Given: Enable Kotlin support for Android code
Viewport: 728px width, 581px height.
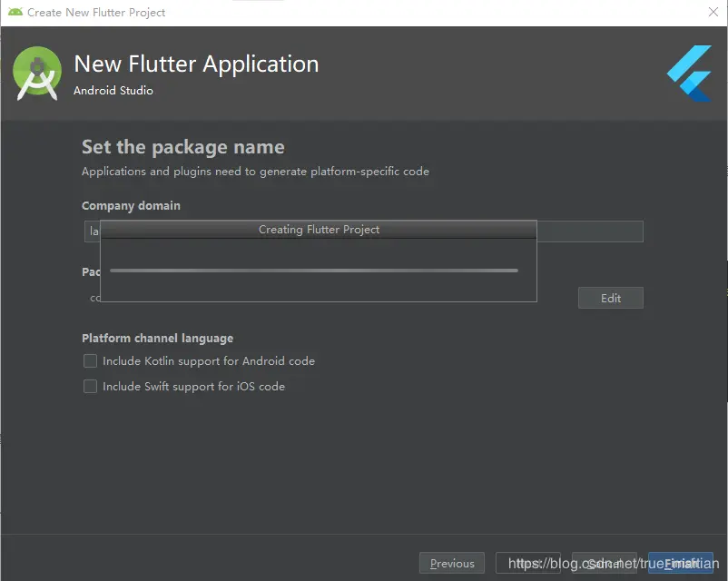Looking at the screenshot, I should (90, 361).
